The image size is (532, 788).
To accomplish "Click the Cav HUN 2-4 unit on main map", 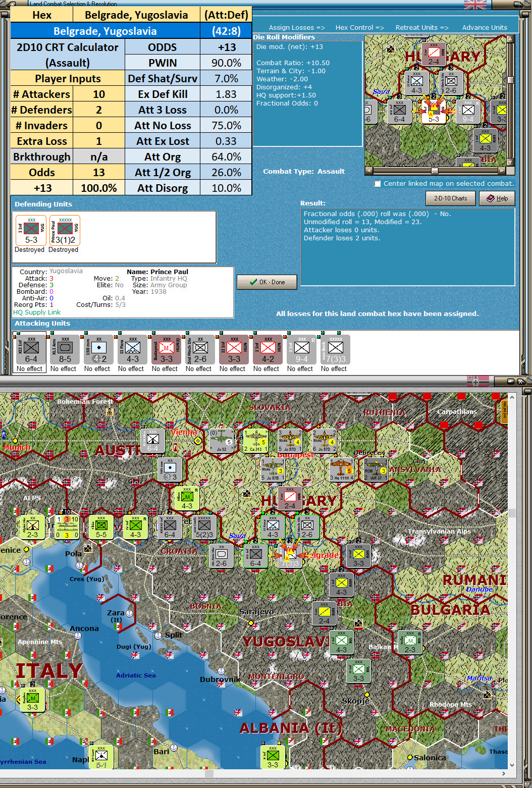I will point(290,499).
